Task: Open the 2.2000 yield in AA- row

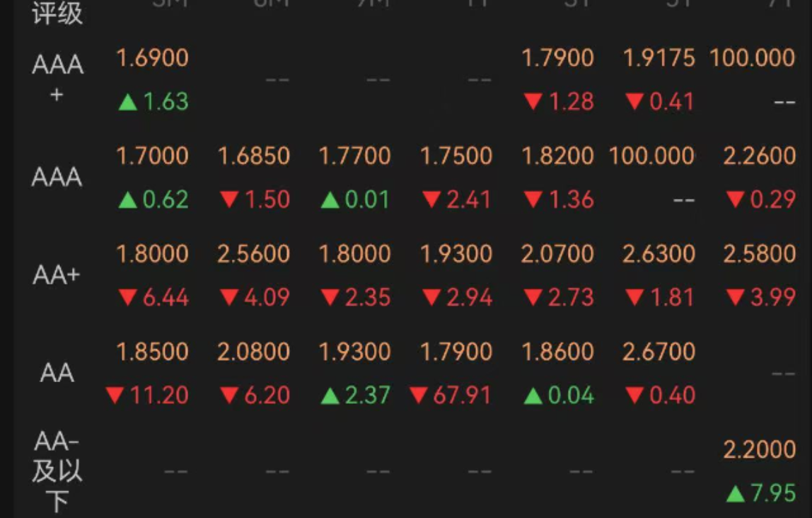Action: [760, 449]
